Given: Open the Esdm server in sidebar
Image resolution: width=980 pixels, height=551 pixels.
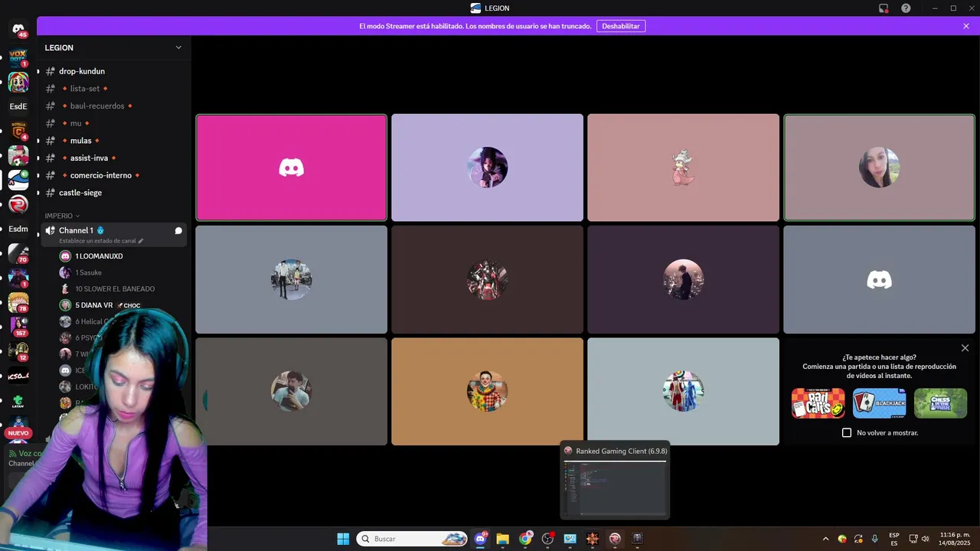Looking at the screenshot, I should (x=18, y=229).
